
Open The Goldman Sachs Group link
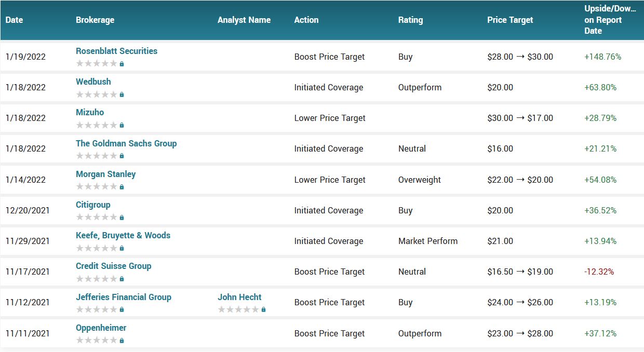[x=126, y=143]
